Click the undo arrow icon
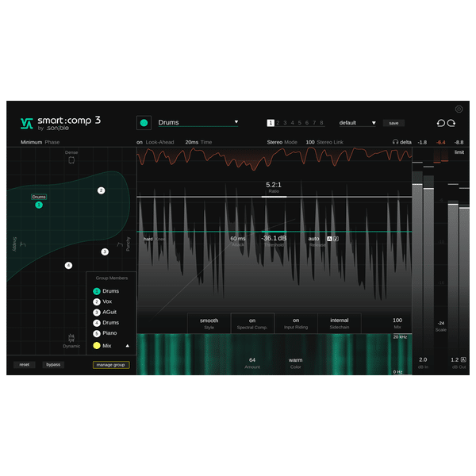 tap(441, 123)
